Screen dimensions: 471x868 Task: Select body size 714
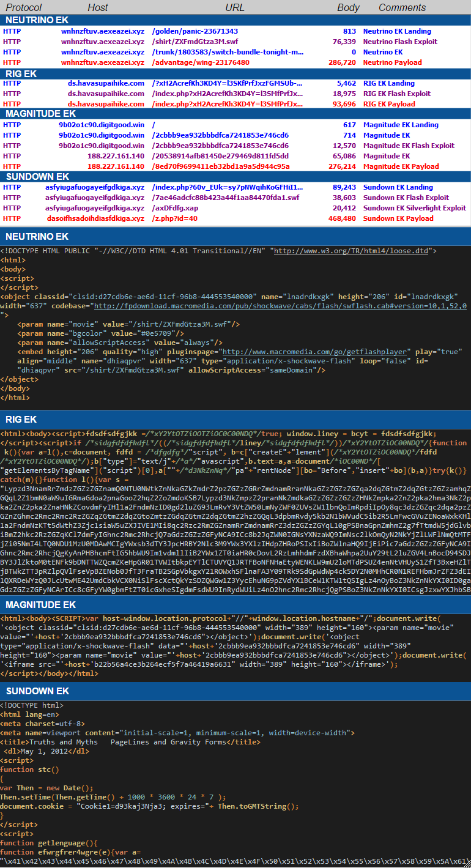[x=349, y=135]
